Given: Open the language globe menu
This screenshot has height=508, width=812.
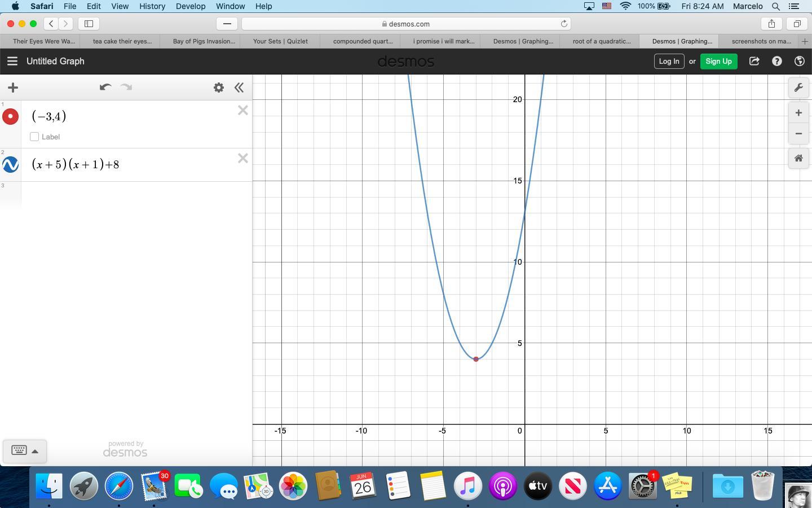Looking at the screenshot, I should click(x=799, y=61).
